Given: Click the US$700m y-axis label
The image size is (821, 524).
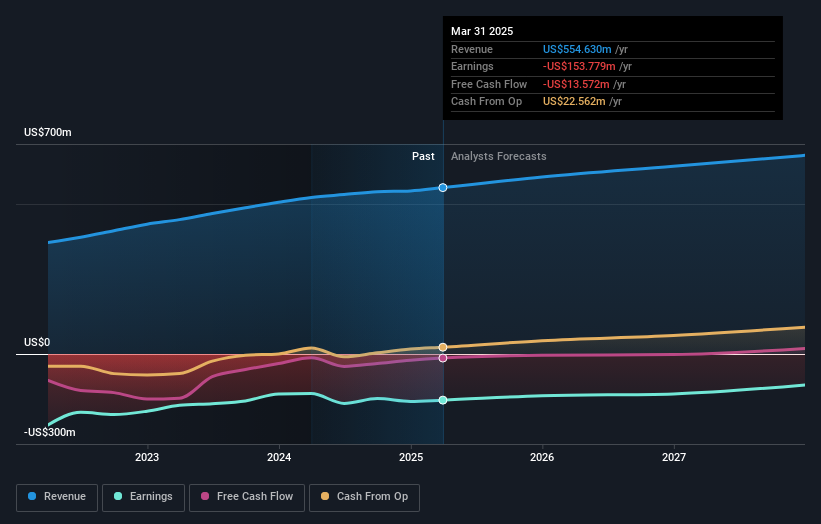Looking at the screenshot, I should (48, 132).
